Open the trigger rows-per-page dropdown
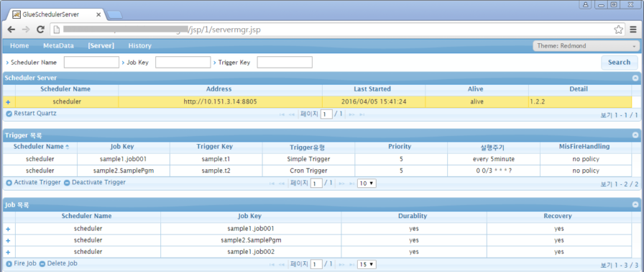Viewport: 644px width, 272px height. [367, 183]
